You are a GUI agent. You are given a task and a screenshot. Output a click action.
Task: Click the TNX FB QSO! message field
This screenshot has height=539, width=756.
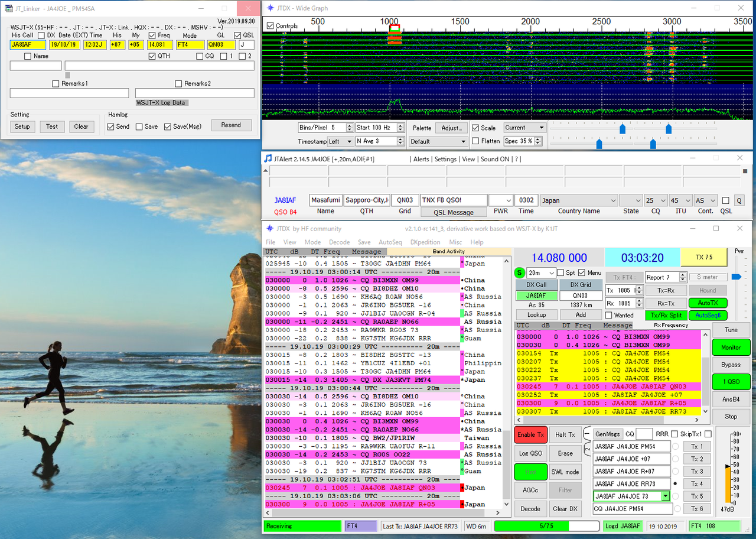(x=454, y=200)
